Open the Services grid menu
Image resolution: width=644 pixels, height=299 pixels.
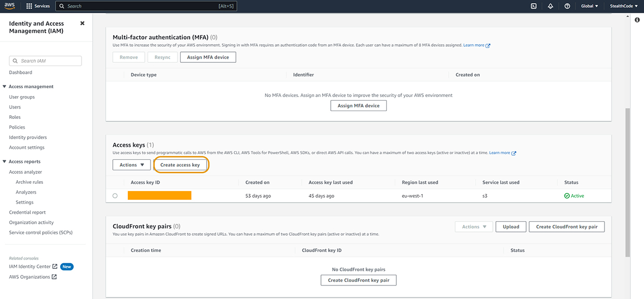pos(38,6)
